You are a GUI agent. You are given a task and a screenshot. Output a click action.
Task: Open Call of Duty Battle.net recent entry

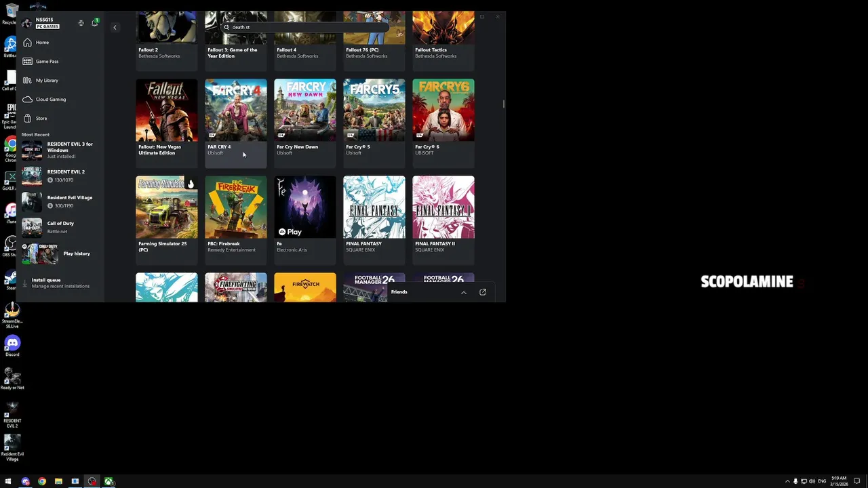pos(61,227)
